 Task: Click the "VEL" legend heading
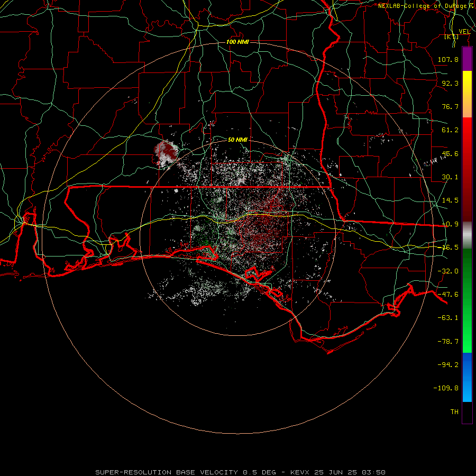tap(464, 32)
